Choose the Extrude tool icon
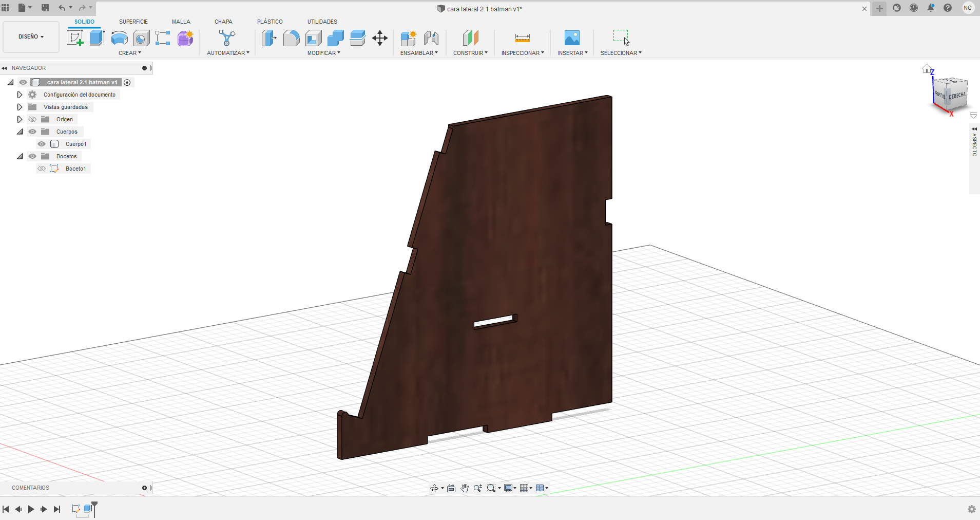Screen dimensions: 980x520 click(x=97, y=38)
